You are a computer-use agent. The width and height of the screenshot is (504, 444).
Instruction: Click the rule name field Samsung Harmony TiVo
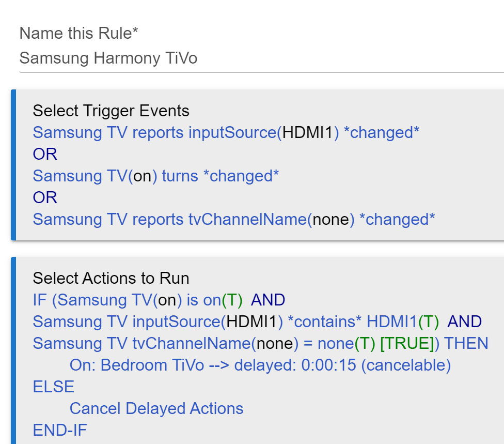261,58
